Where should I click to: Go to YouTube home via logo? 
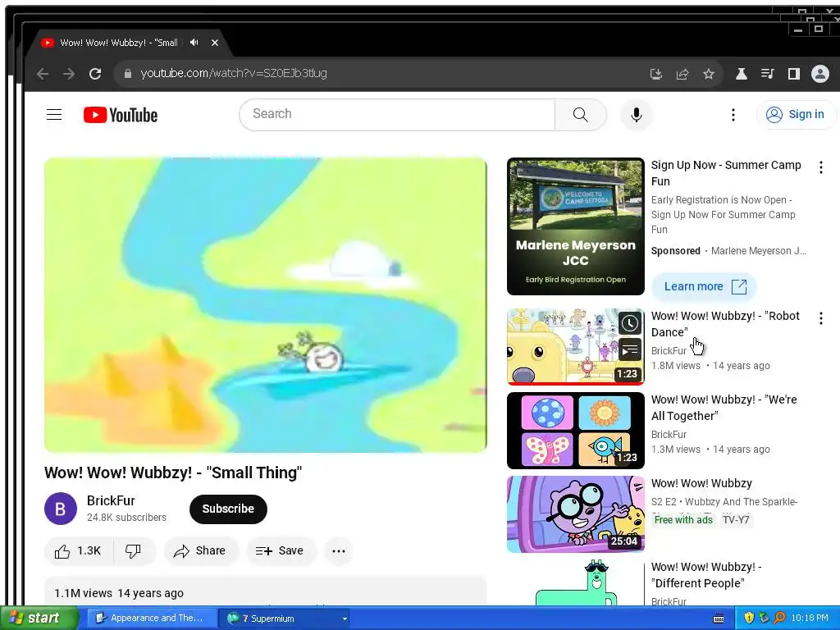121,115
